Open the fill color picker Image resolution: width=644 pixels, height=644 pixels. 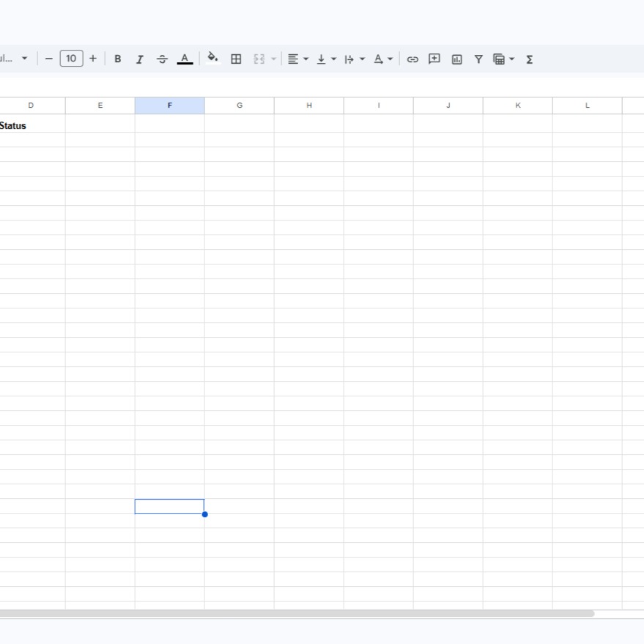[x=212, y=59]
